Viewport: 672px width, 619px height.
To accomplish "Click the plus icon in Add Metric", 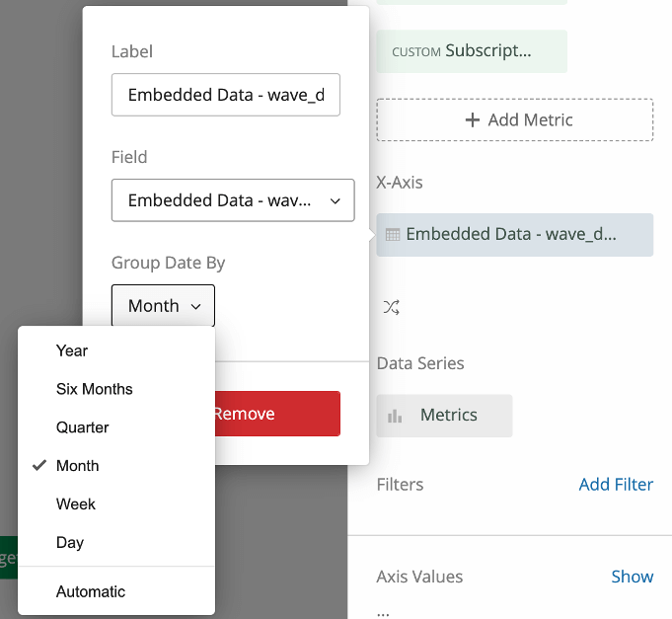I will click(471, 119).
